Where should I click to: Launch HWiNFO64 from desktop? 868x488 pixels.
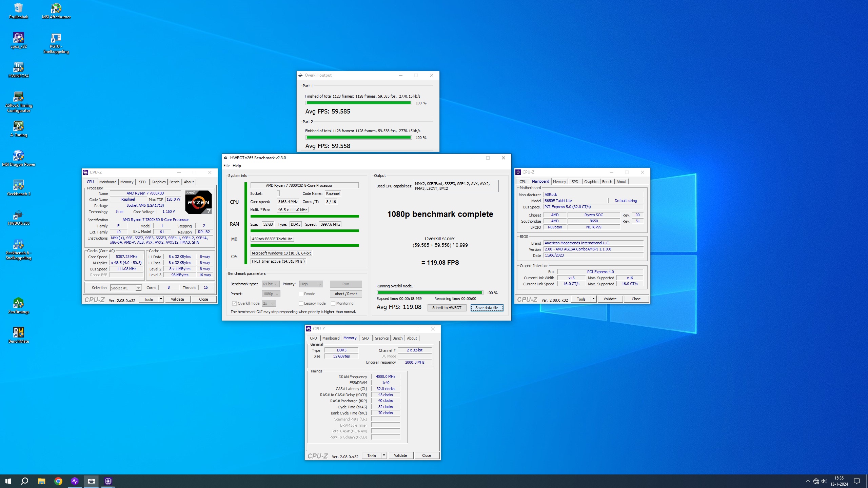coord(19,70)
